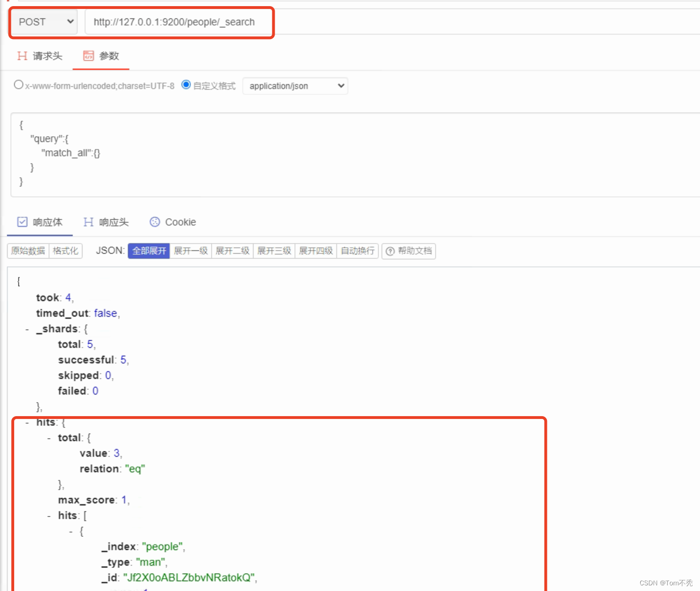The height and width of the screenshot is (591, 700).
Task: Switch to the 响应体 tab
Action: click(x=40, y=222)
